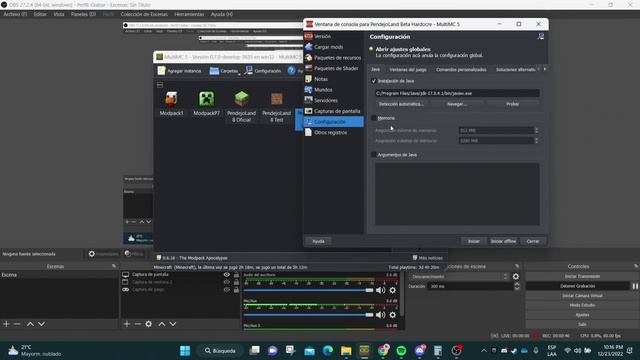Select the PendejoLand 8 Test instance
Screen dimensions: 640x360
(x=276, y=107)
